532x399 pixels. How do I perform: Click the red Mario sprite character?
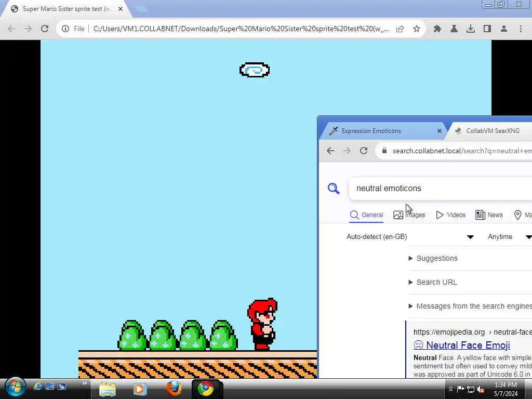(262, 324)
